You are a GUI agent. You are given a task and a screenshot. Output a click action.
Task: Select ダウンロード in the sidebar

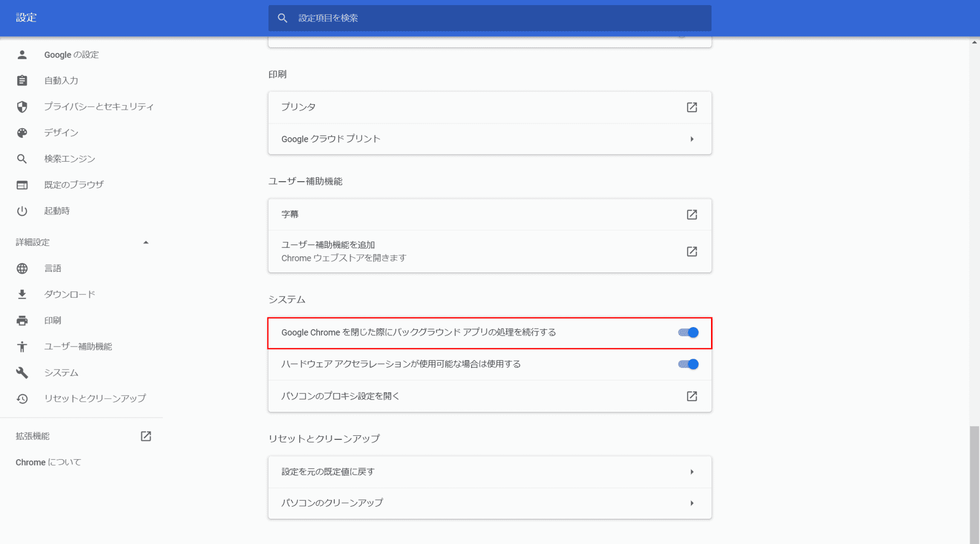[x=70, y=294]
